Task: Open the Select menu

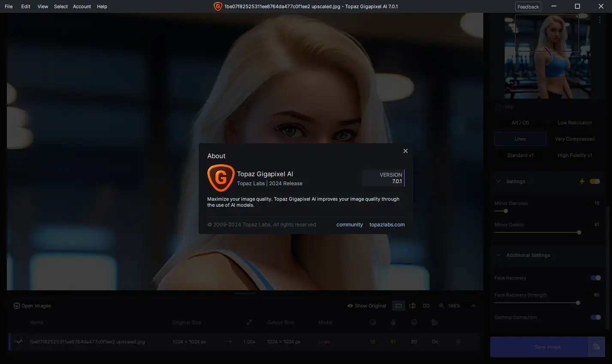Action: (61, 6)
